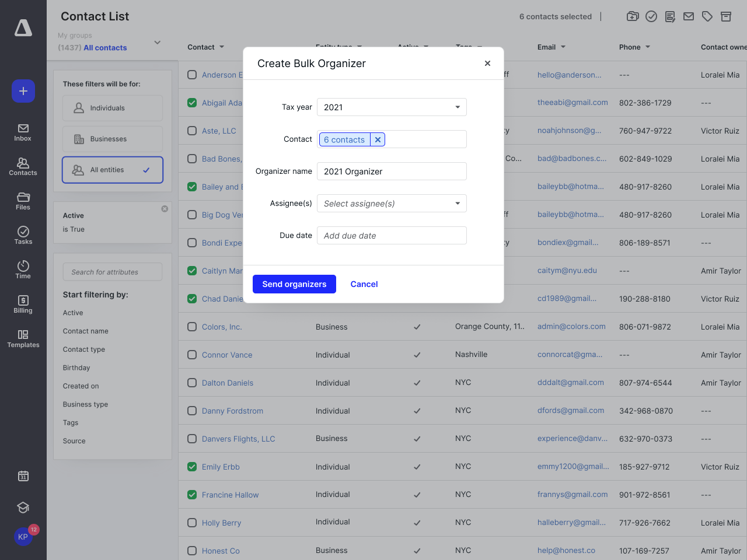The image size is (747, 560).
Task: Uncheck the Emily Erbb checkbox
Action: pos(192,467)
